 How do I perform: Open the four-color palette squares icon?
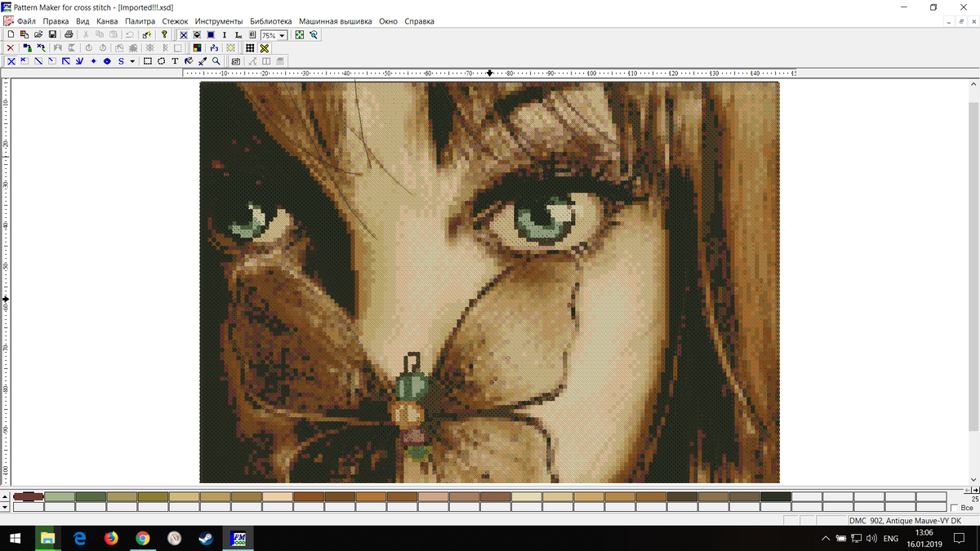point(198,48)
